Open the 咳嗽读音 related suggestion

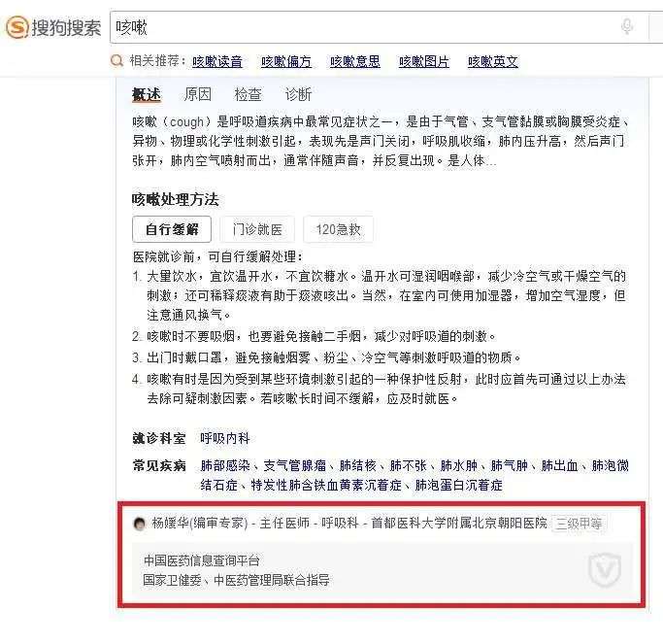coord(216,61)
